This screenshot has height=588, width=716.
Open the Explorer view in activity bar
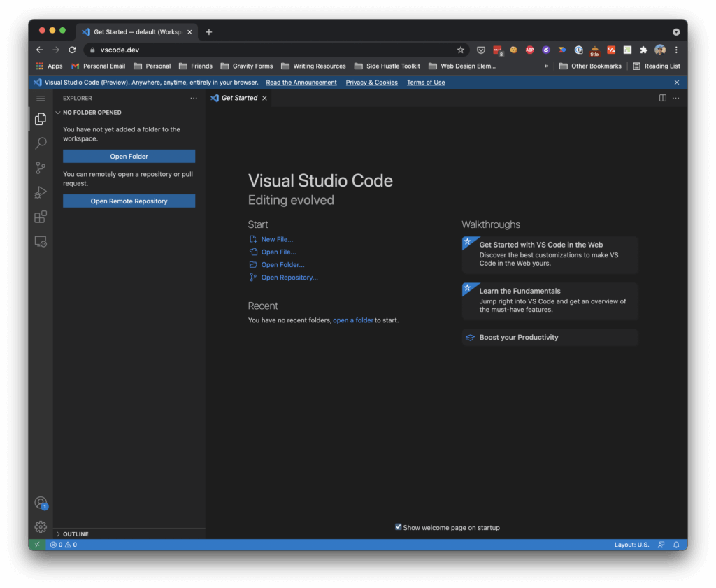[x=41, y=119]
